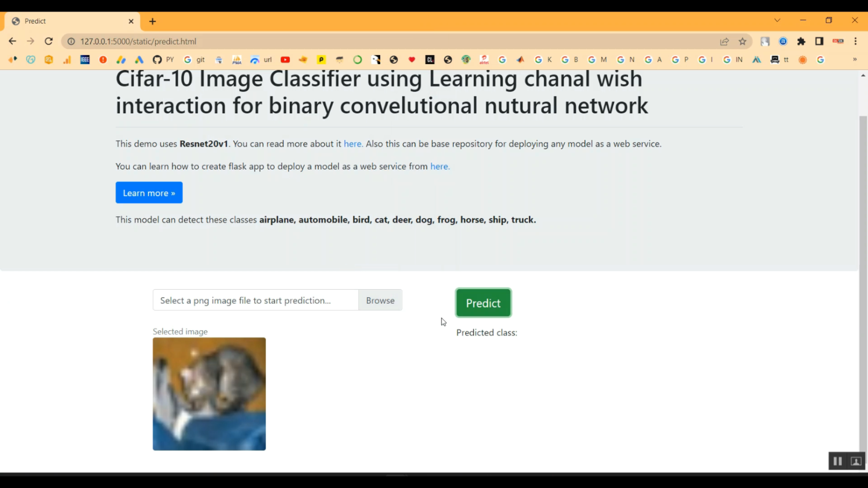Go forward using the browser arrow
Viewport: 868px width, 488px height.
31,41
